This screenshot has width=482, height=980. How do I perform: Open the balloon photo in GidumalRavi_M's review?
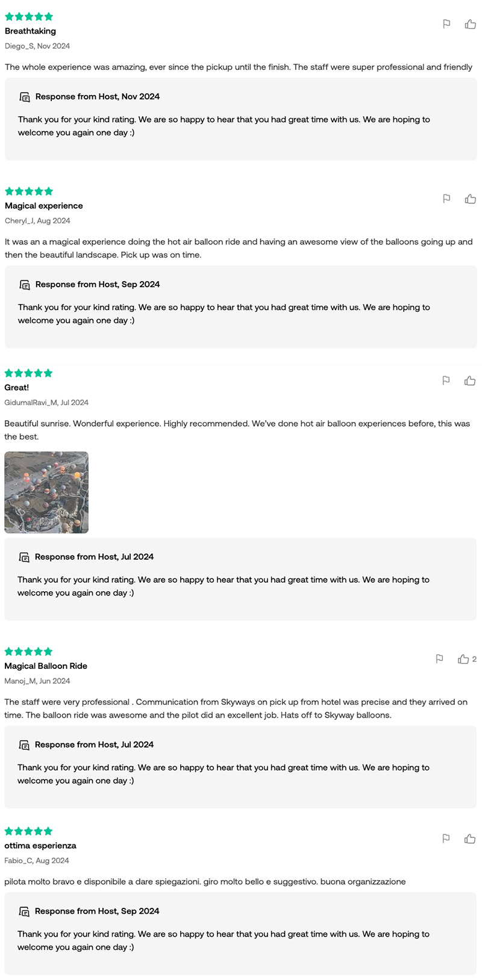pyautogui.click(x=46, y=492)
